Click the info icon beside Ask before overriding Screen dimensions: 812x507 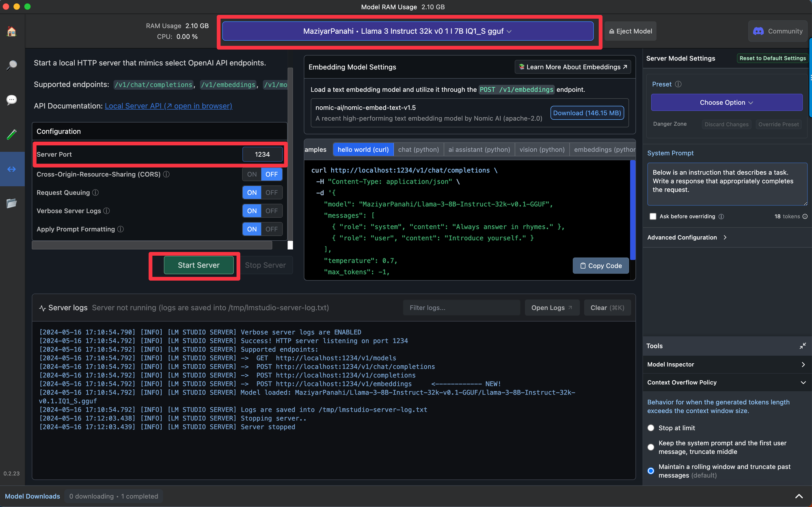pyautogui.click(x=721, y=216)
